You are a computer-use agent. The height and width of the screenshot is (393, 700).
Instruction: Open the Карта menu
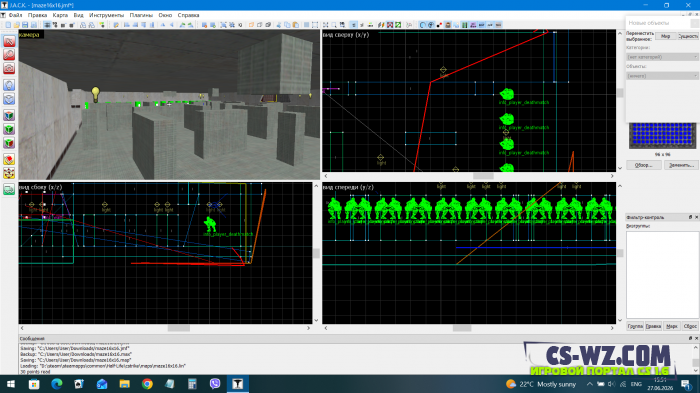(60, 15)
